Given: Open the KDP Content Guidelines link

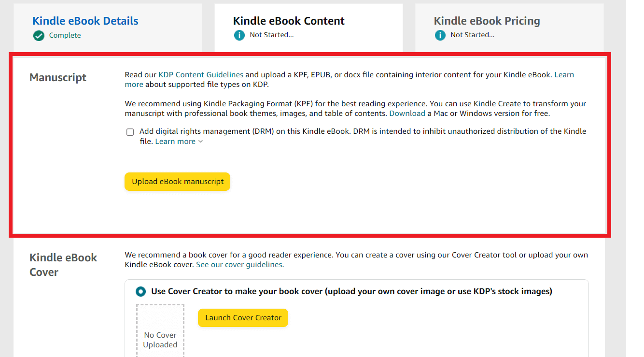Looking at the screenshot, I should (201, 74).
